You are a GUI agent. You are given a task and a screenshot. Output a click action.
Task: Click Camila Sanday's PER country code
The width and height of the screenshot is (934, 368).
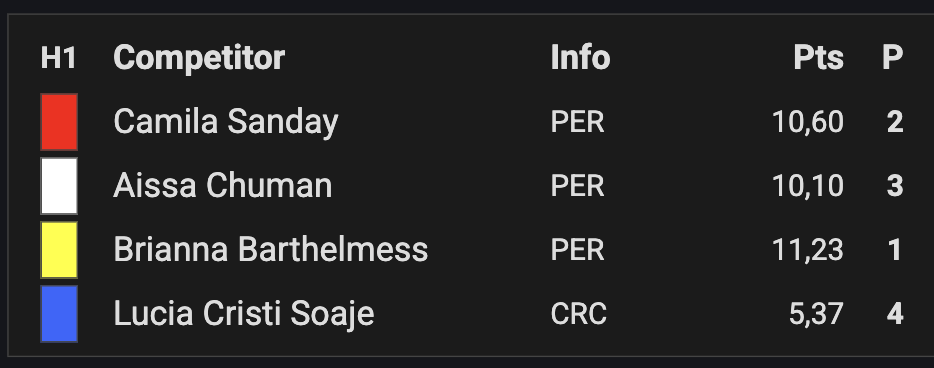click(x=577, y=122)
